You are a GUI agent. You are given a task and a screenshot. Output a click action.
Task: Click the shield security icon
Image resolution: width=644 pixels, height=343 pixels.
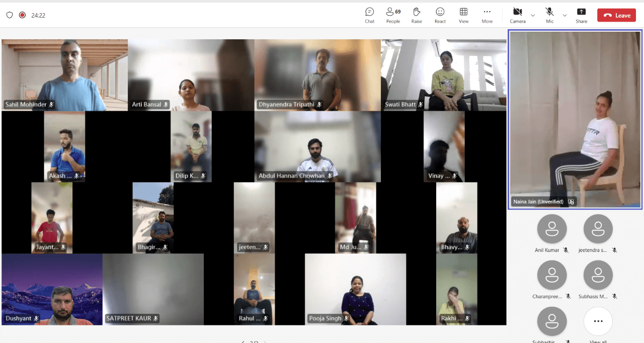point(9,15)
